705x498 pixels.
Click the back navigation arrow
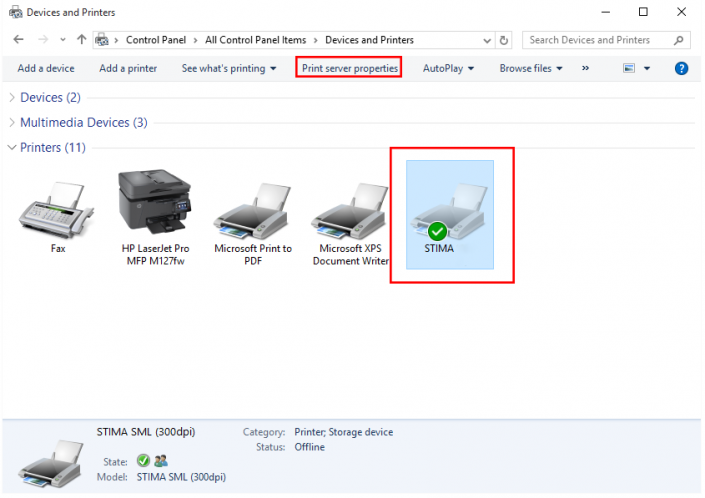(18, 41)
